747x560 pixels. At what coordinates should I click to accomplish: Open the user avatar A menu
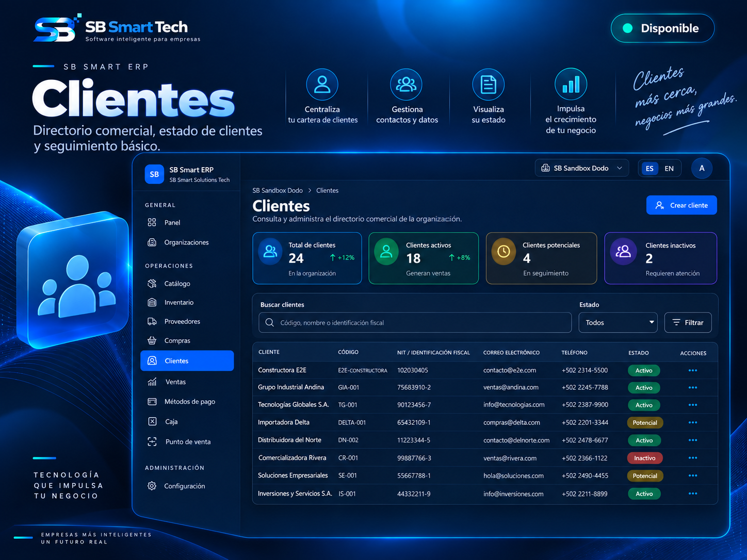coord(702,168)
